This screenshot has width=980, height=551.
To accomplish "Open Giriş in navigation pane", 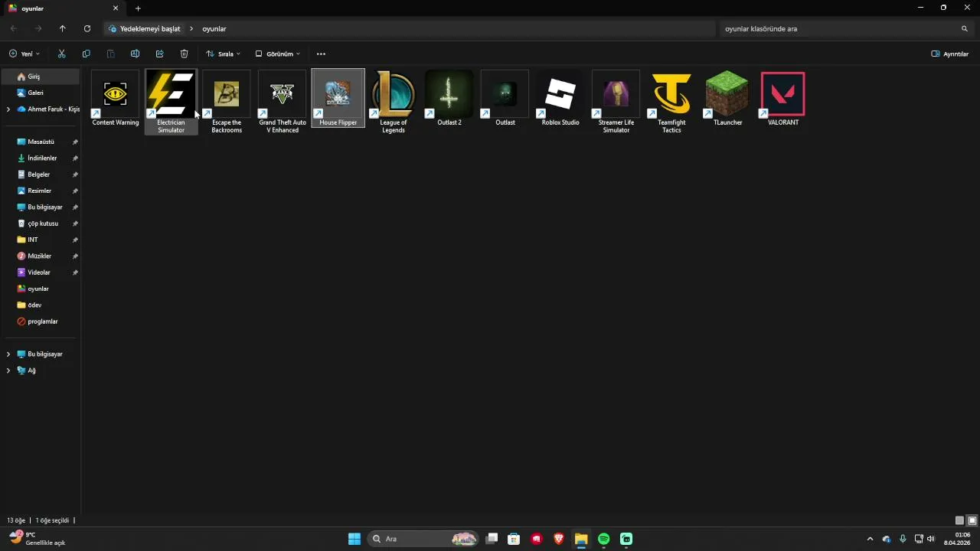I will pyautogui.click(x=41, y=77).
